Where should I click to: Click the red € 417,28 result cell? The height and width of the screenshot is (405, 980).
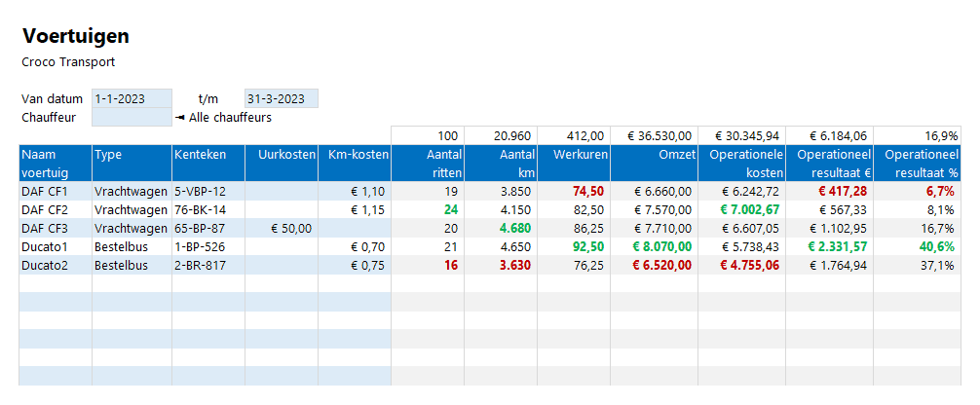tap(829, 191)
